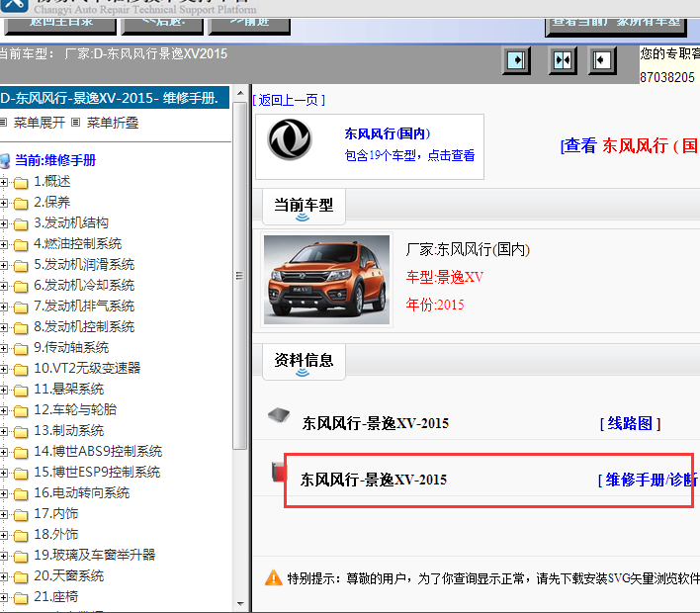
Task: Click the left panel scroll-down arrow
Action: (240, 604)
